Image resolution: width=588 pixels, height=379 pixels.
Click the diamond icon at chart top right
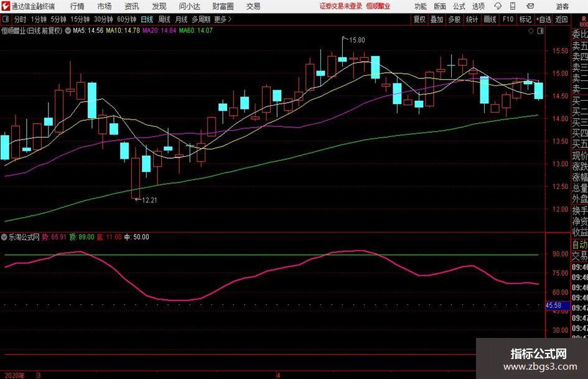531,31
